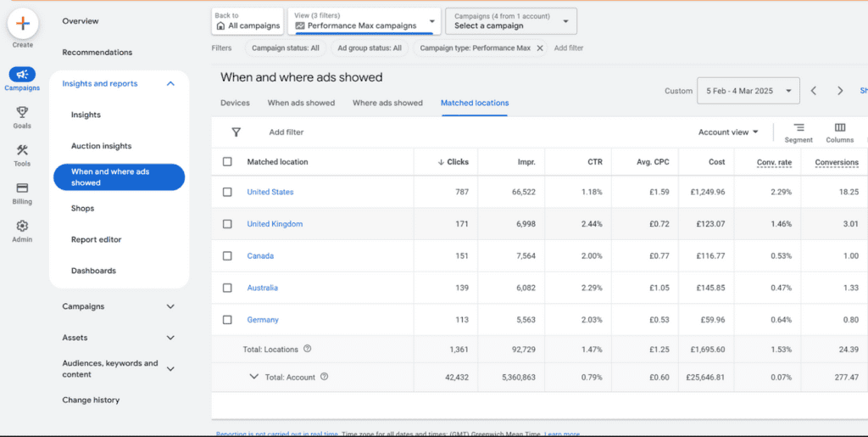
Task: Open the Account view dropdown
Action: 728,132
